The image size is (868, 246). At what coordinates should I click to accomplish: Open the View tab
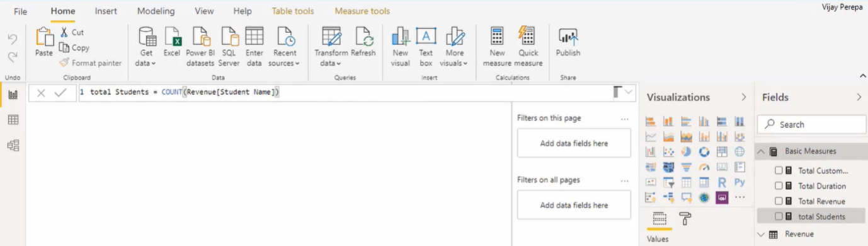[x=204, y=11]
